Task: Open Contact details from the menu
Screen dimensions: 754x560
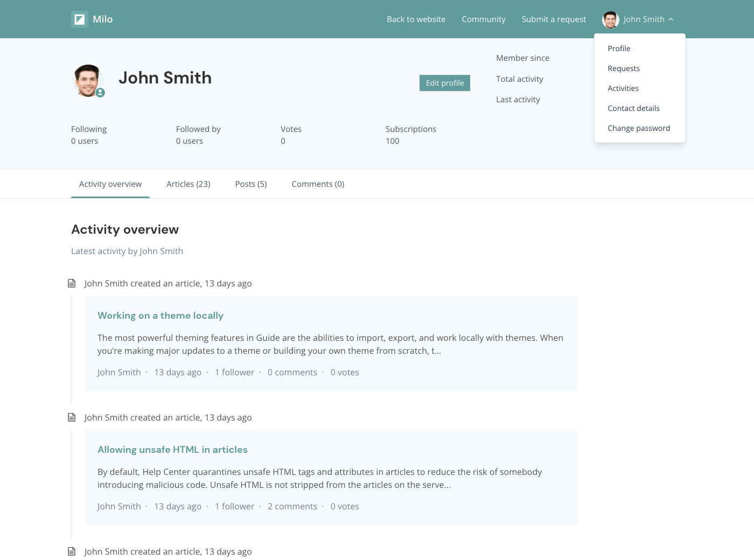Action: (633, 108)
